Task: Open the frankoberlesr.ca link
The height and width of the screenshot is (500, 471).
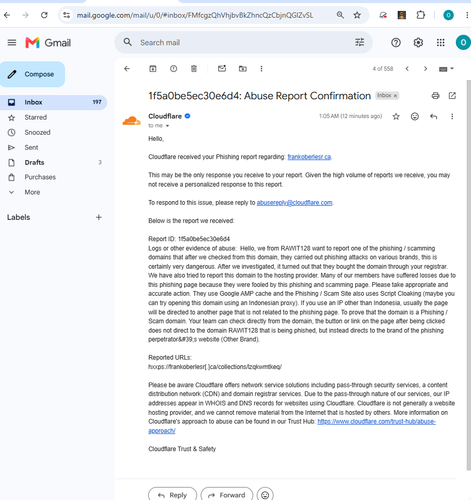Action: [309, 157]
